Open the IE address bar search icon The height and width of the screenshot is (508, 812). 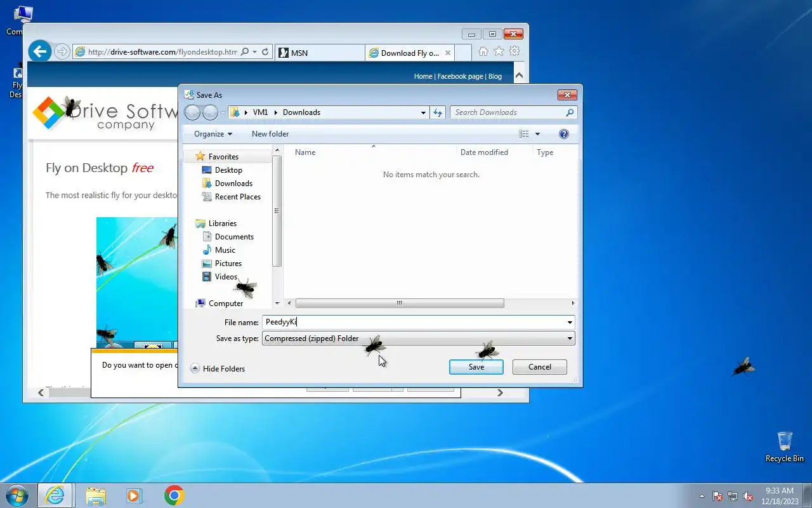(x=245, y=52)
